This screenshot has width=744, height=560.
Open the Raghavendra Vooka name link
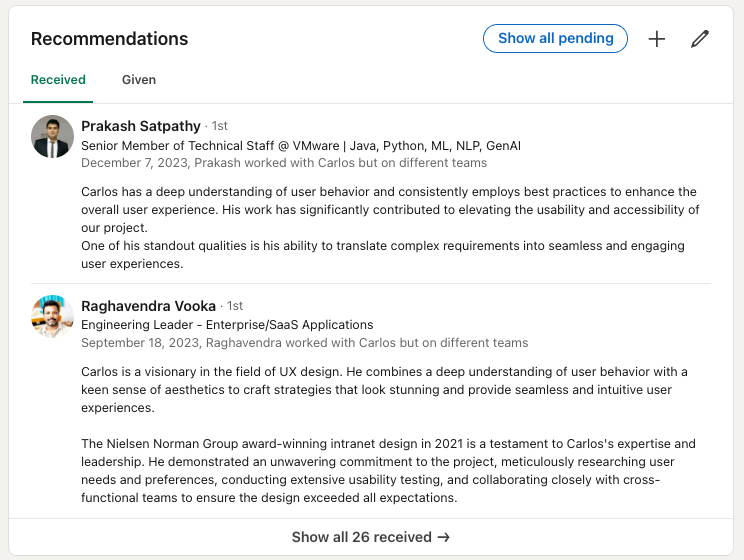coord(147,306)
